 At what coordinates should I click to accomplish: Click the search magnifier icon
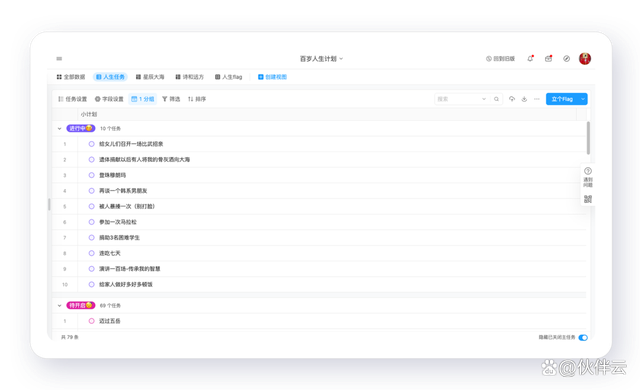click(496, 99)
